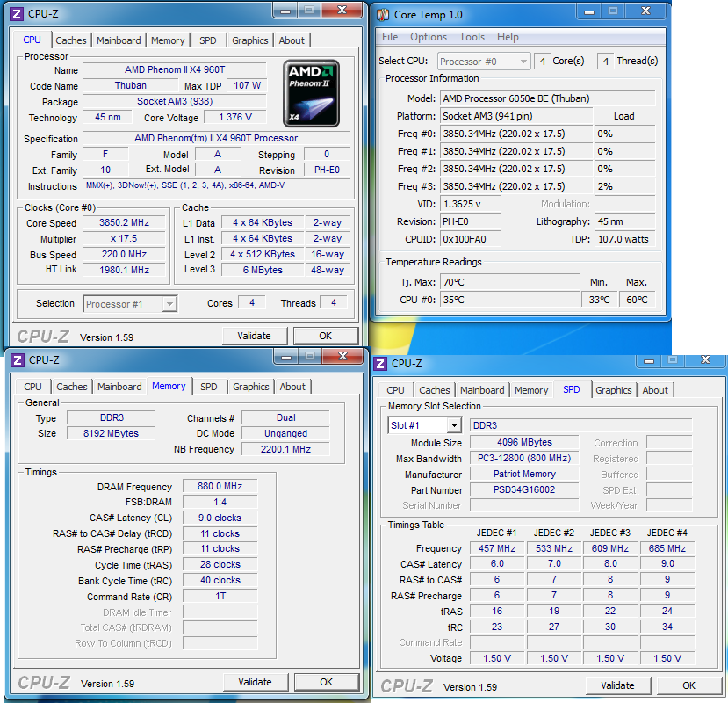
Task: Click the Validate button in the SPD window
Action: click(x=620, y=685)
